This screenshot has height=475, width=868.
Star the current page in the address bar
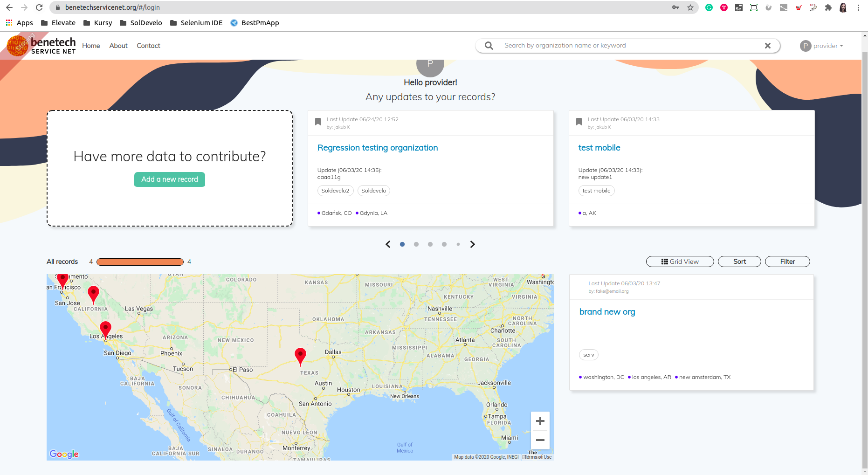point(690,7)
